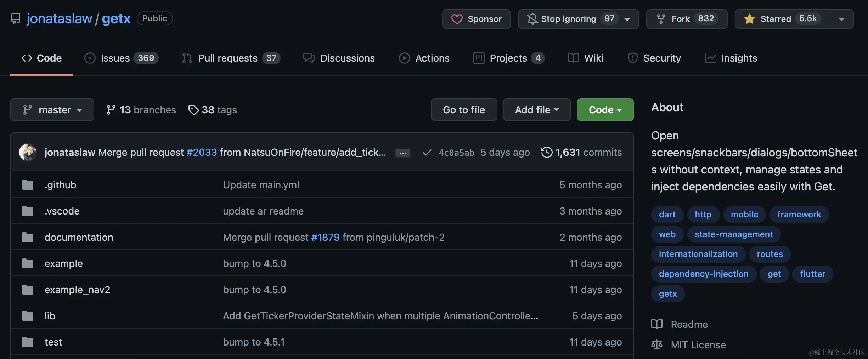This screenshot has width=868, height=359.
Task: Expand the commit message ellipsis
Action: (403, 153)
